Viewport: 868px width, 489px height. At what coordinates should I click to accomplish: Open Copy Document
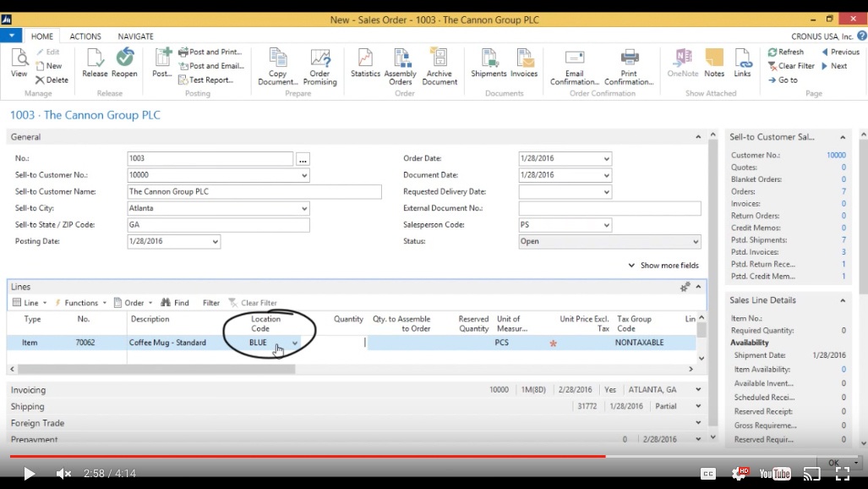278,67
